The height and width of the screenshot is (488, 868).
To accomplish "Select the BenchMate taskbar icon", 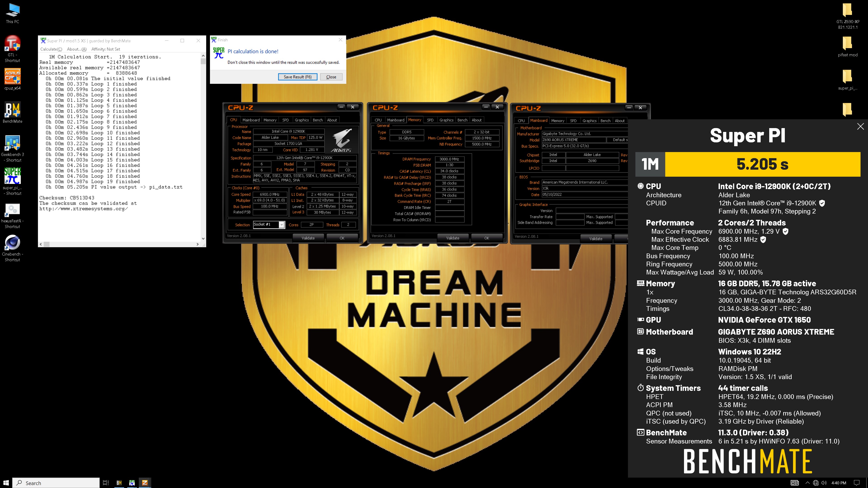I will click(x=119, y=483).
